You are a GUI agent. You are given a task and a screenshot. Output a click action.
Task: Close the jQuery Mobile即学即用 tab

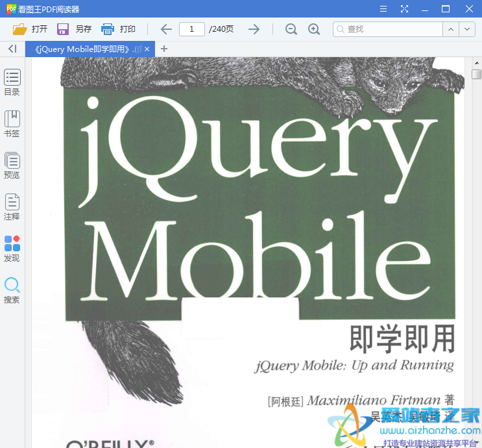click(x=147, y=49)
